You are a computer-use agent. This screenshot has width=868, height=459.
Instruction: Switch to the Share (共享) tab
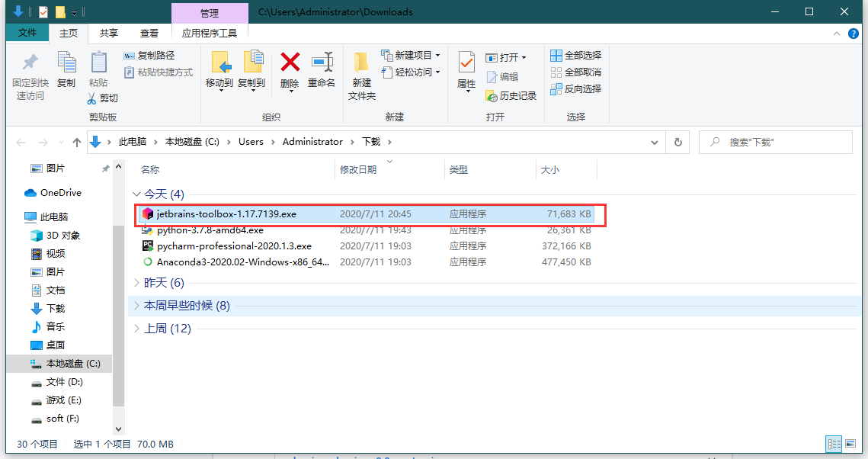109,34
